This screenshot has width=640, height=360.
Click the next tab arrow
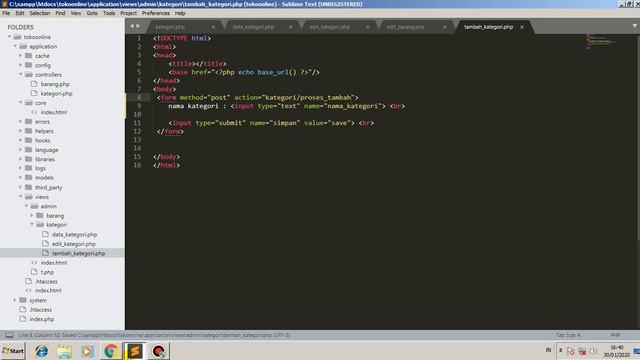138,26
